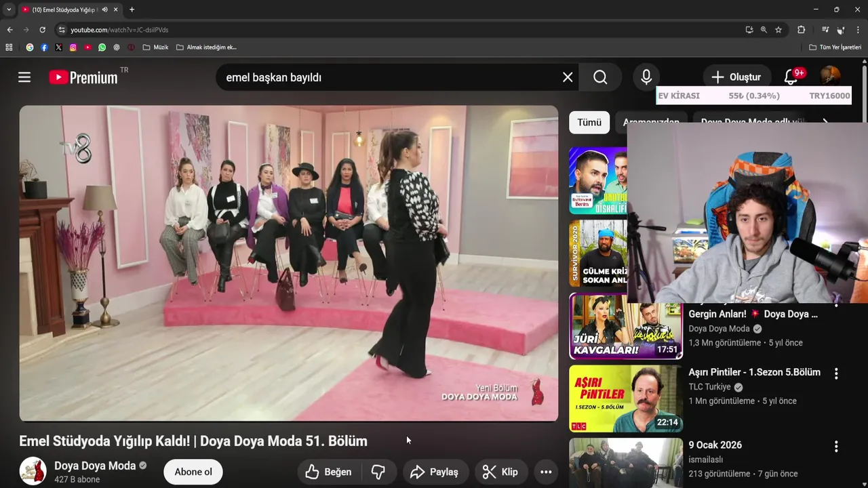Open more actions three-dot under video
868x488 pixels.
(546, 472)
